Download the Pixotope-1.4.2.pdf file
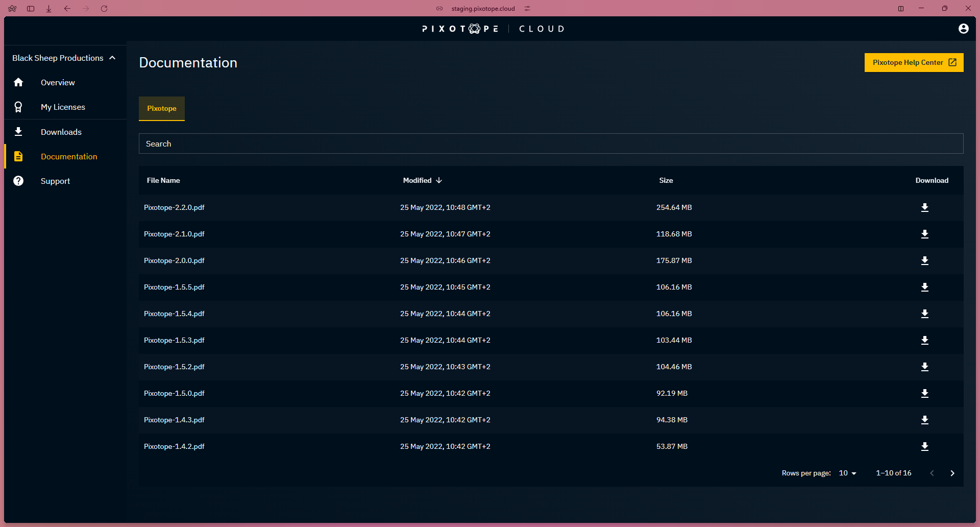The image size is (980, 527). (924, 447)
